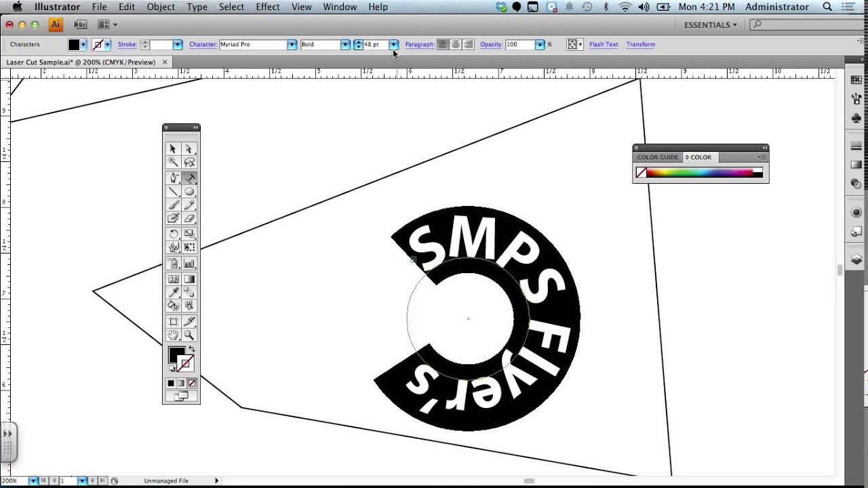
Task: Click the Zoom magnifier tool
Action: tap(189, 335)
